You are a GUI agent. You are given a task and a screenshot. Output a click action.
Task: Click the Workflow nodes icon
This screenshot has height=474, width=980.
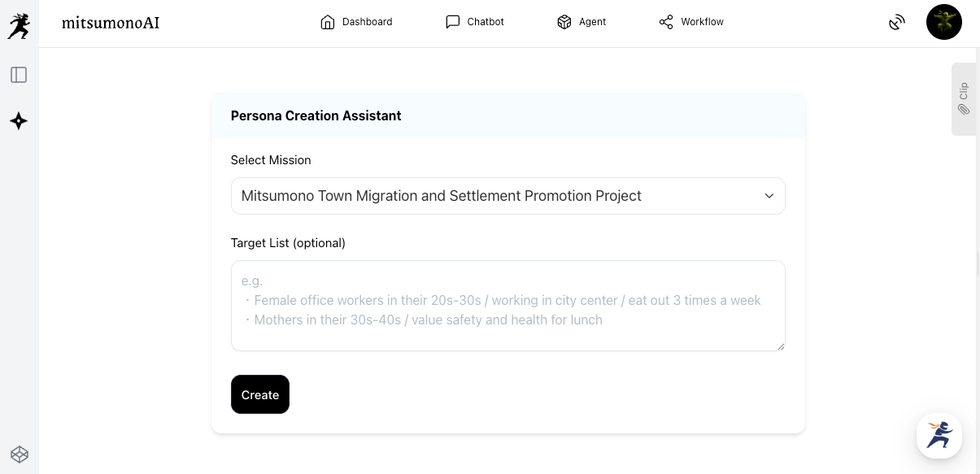(666, 22)
